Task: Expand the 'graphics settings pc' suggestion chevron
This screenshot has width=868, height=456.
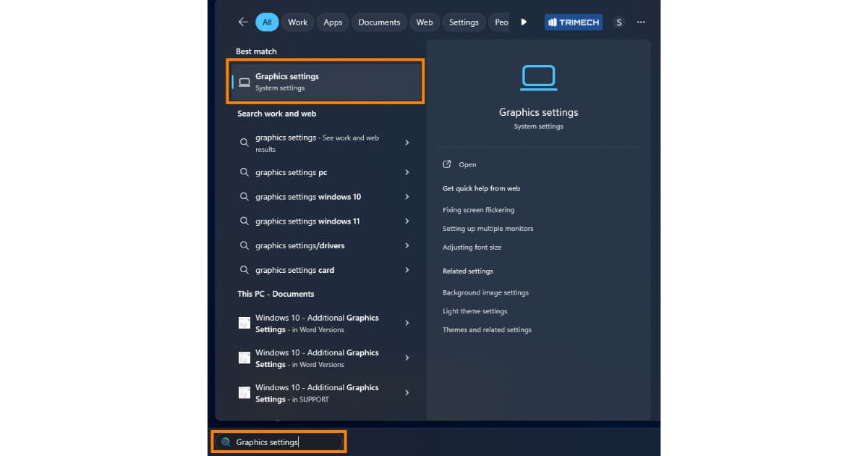Action: (407, 172)
